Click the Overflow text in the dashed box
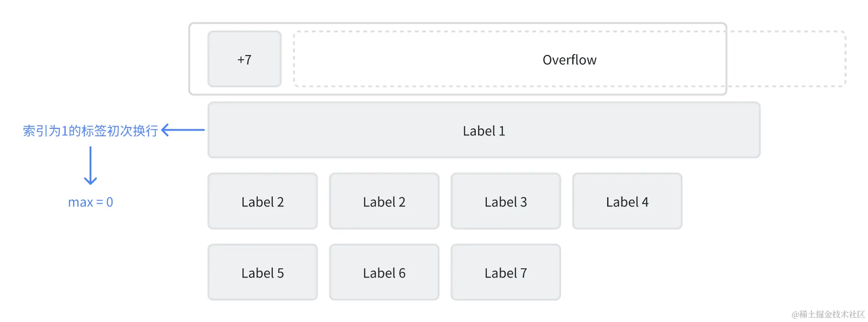The image size is (868, 322). (569, 60)
